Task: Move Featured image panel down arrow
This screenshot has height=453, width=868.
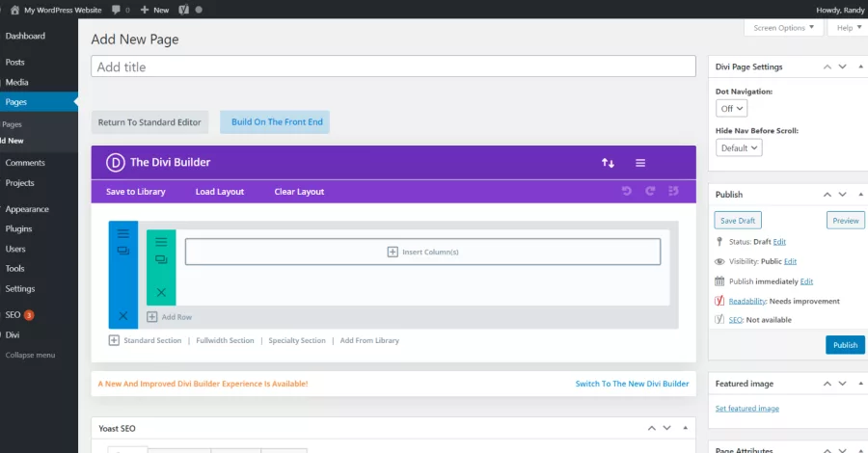Action: tap(842, 384)
